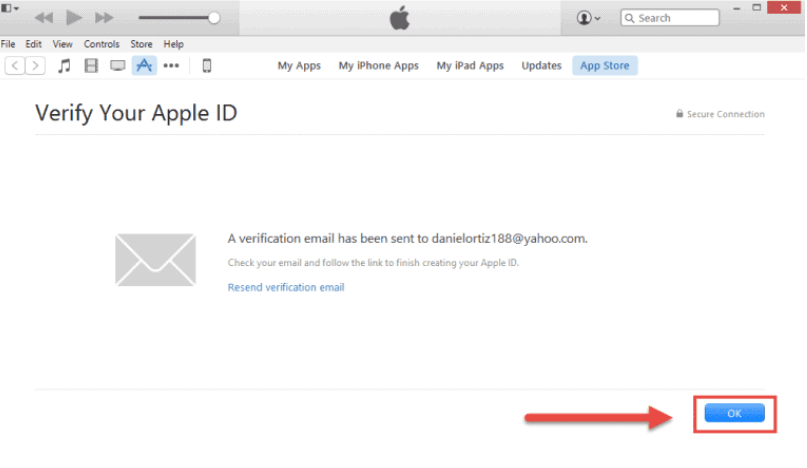Show more libraries with the ellipsis icon
Screen dimensions: 807x468
coord(171,66)
